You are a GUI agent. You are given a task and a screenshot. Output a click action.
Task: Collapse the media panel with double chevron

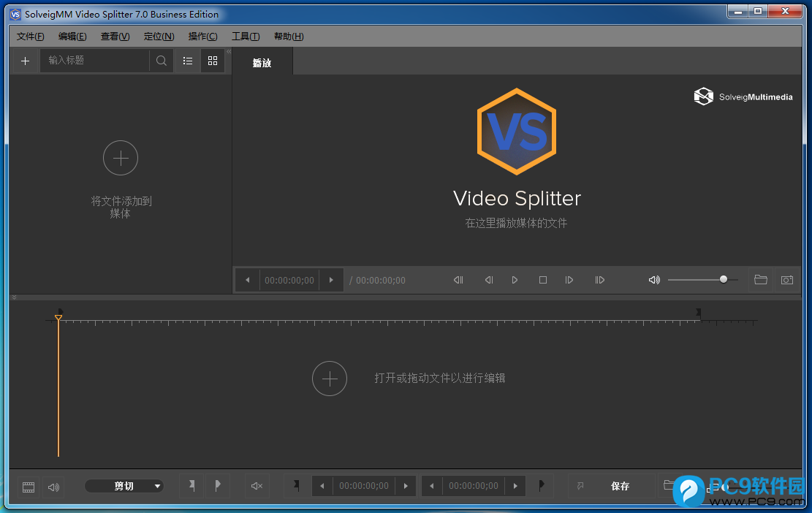tap(228, 51)
